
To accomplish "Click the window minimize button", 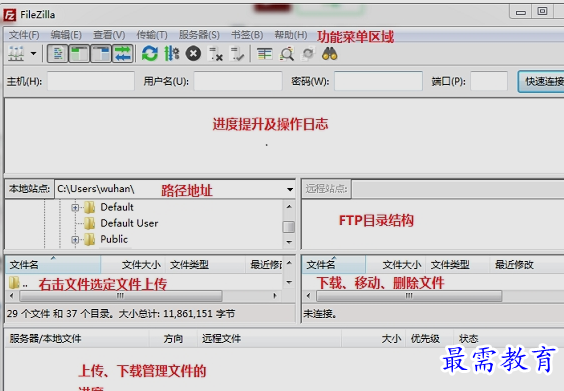I will [x=520, y=12].
